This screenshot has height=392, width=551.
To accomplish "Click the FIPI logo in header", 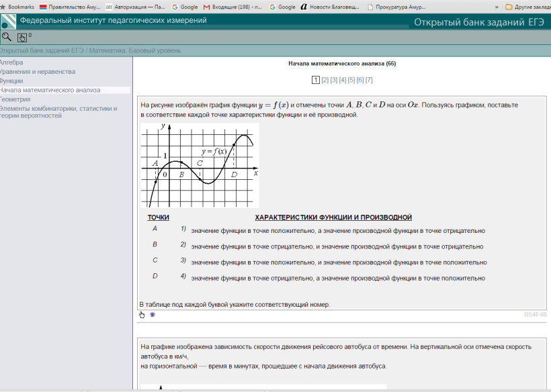I will [x=9, y=21].
